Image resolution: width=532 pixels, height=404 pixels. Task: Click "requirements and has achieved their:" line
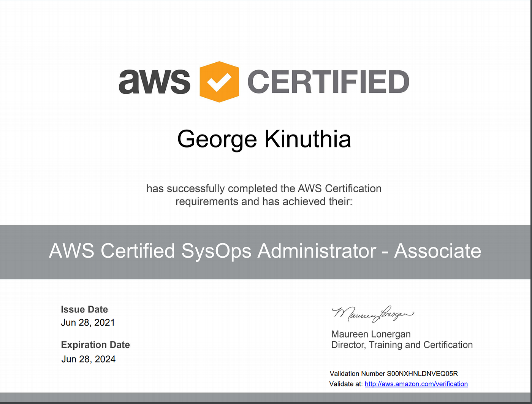[x=264, y=201]
